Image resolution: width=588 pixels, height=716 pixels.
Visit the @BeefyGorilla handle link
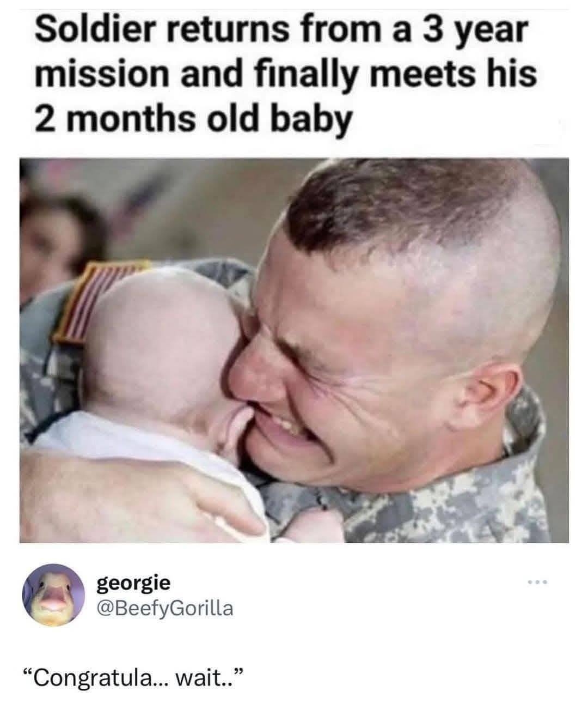[x=164, y=608]
